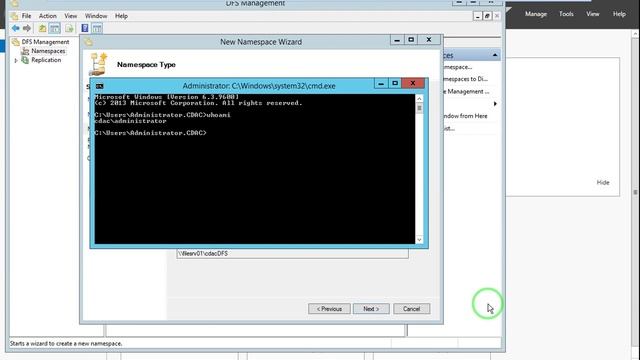Select the Namespaces tree item
The height and width of the screenshot is (360, 640).
tap(48, 51)
